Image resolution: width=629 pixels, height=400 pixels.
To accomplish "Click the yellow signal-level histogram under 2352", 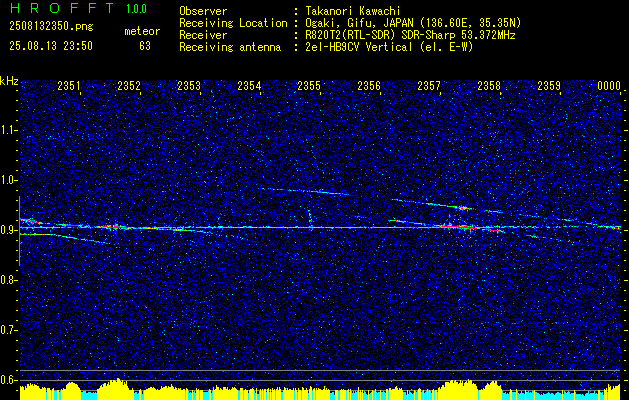I will click(116, 388).
